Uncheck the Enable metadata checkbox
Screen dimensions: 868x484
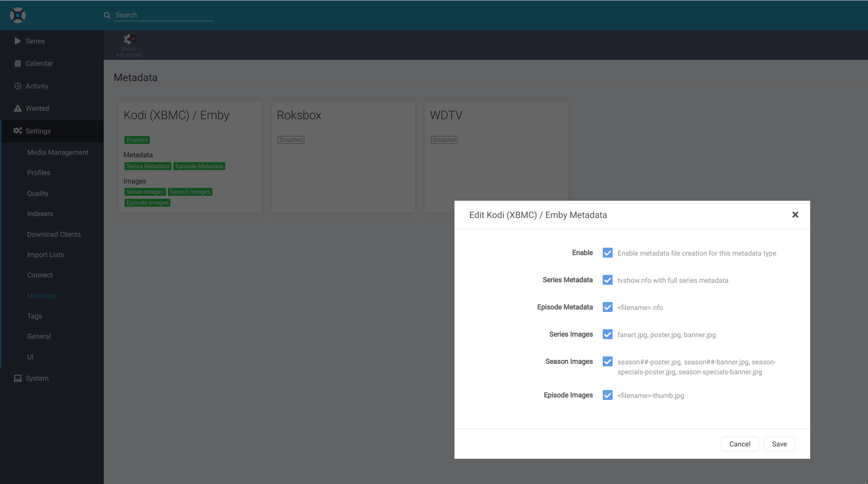(x=607, y=253)
